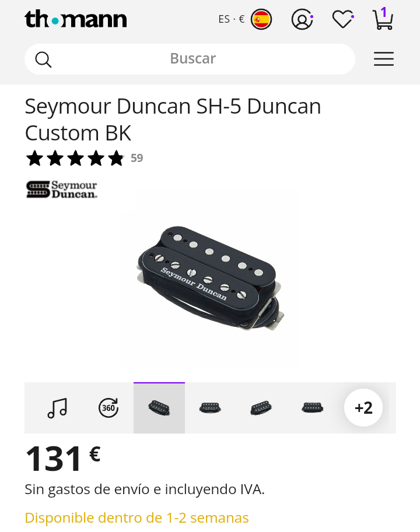
Task: Open the user account icon
Action: (302, 19)
